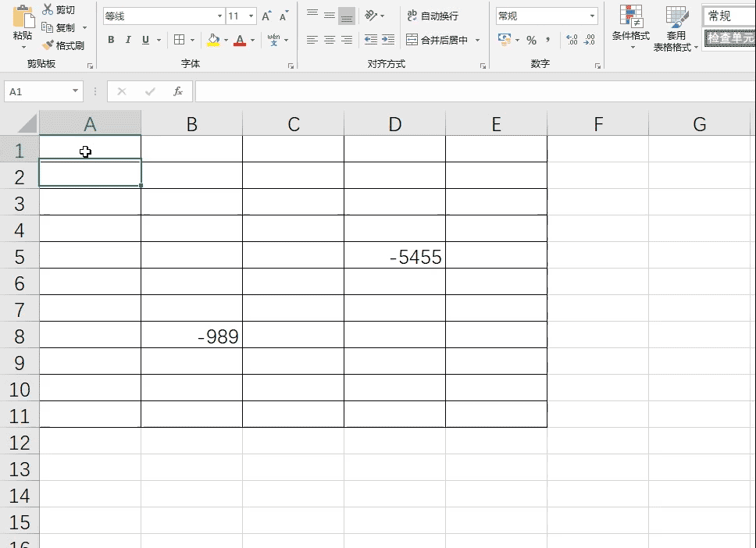Image resolution: width=756 pixels, height=548 pixels.
Task: Confirm entry with the checkmark button
Action: pos(150,91)
